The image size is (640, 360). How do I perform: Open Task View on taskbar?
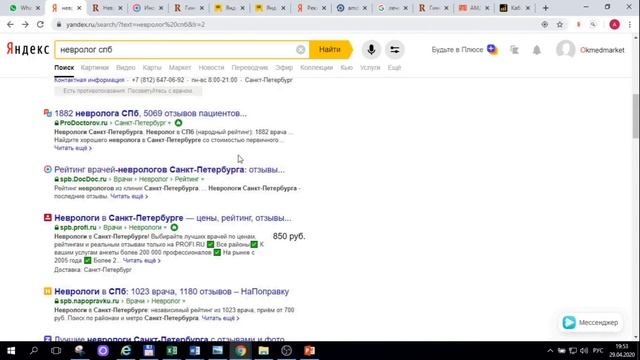56,351
